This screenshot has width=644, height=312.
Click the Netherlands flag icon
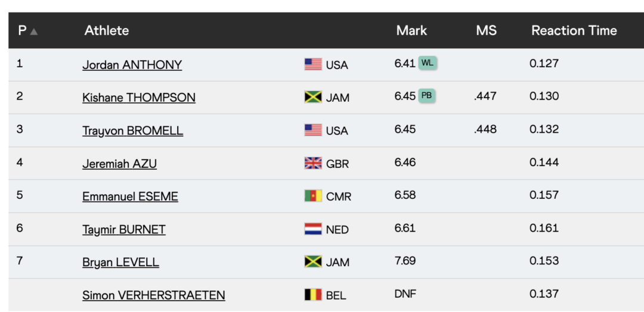pyautogui.click(x=313, y=229)
